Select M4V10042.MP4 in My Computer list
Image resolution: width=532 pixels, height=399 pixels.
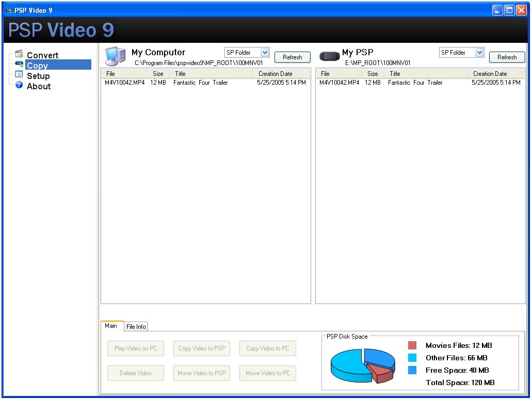tap(124, 83)
